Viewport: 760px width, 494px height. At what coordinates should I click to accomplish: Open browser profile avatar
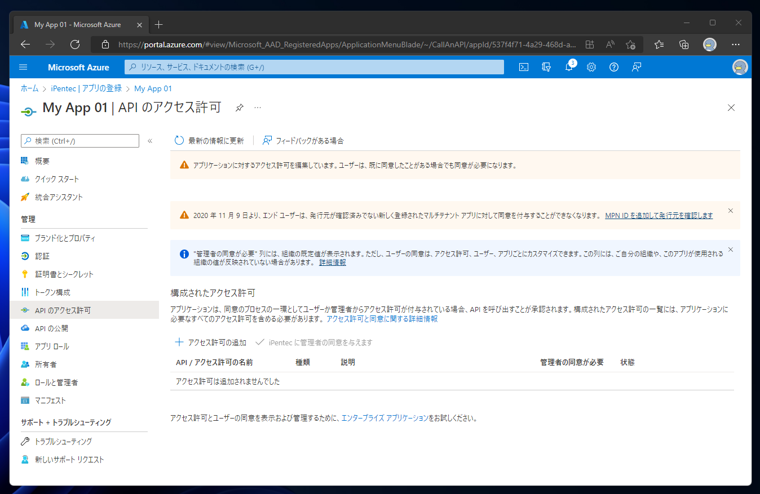710,45
